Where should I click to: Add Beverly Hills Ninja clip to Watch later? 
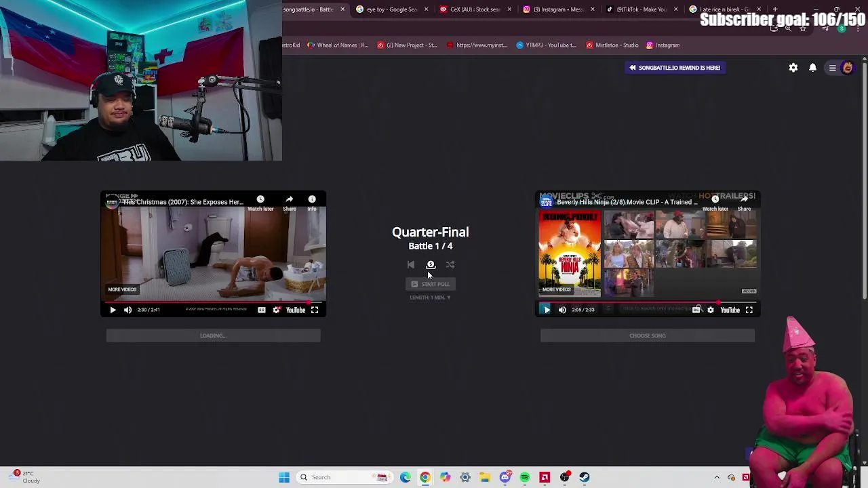pos(715,202)
